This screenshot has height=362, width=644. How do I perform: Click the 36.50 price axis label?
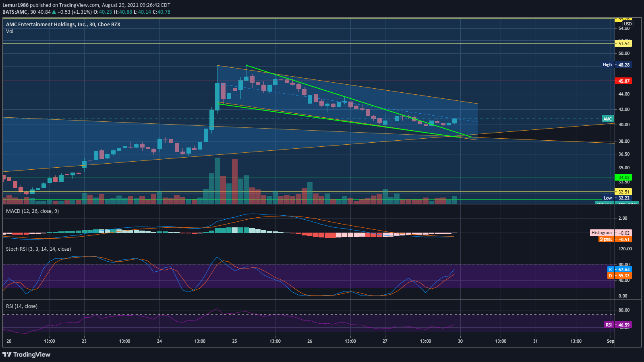(x=624, y=154)
